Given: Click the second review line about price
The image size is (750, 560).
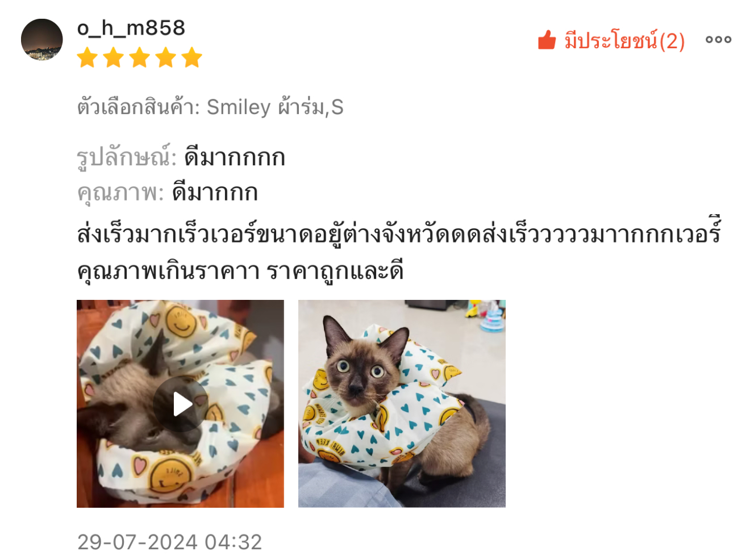Looking at the screenshot, I should [240, 270].
